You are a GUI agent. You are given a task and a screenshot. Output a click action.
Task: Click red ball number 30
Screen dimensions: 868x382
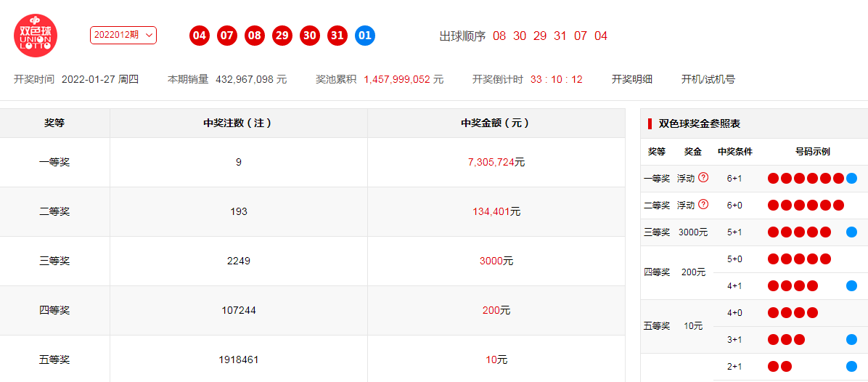click(x=309, y=36)
